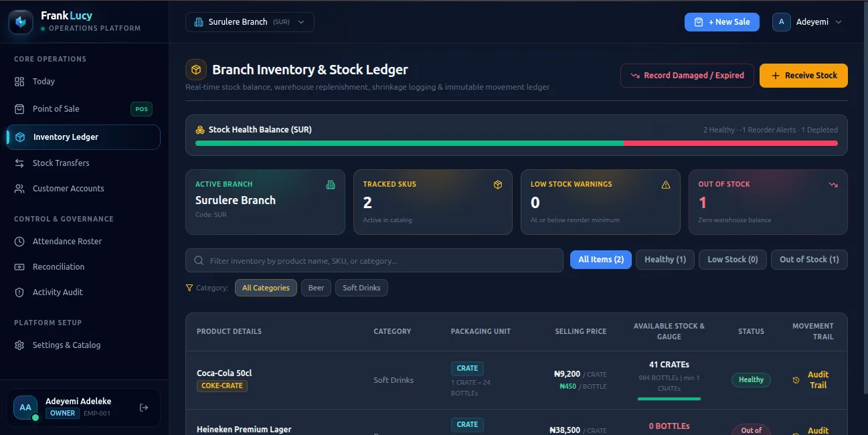Click the Attendance Roster clock icon

(19, 242)
